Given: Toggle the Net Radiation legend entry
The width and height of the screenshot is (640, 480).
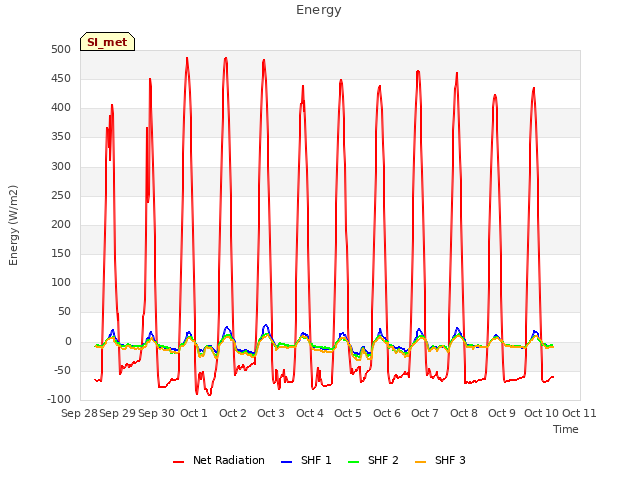Looking at the screenshot, I should [x=219, y=460].
